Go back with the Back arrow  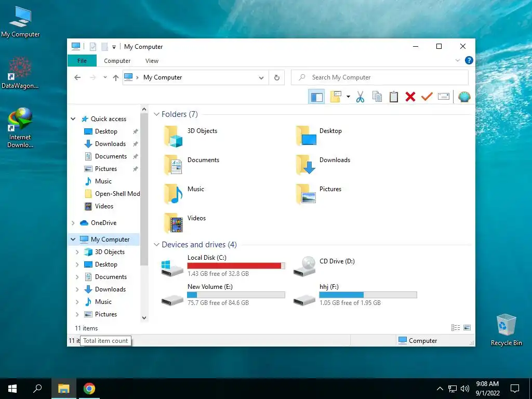click(77, 78)
